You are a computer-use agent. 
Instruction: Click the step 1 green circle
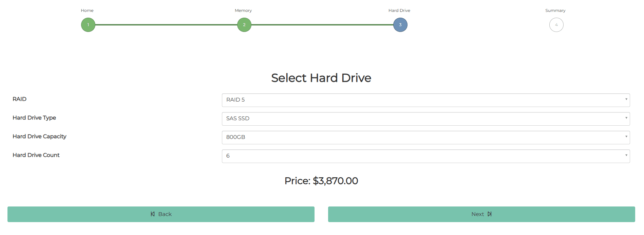coord(88,25)
